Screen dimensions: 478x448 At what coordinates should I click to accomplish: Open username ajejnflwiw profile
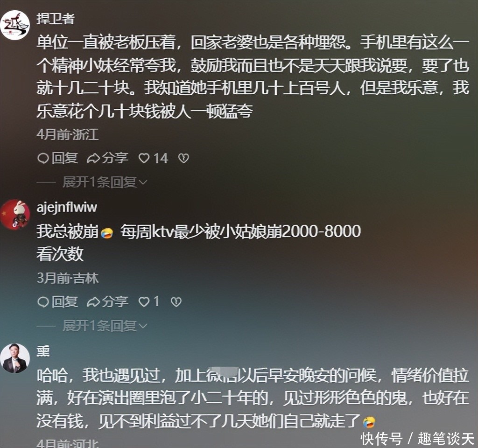coord(67,208)
